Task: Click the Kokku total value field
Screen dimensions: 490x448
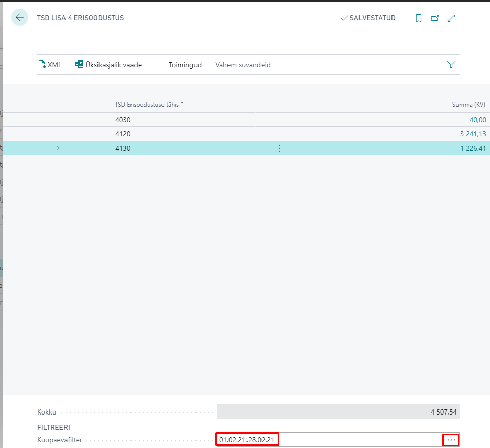Action: [338, 412]
